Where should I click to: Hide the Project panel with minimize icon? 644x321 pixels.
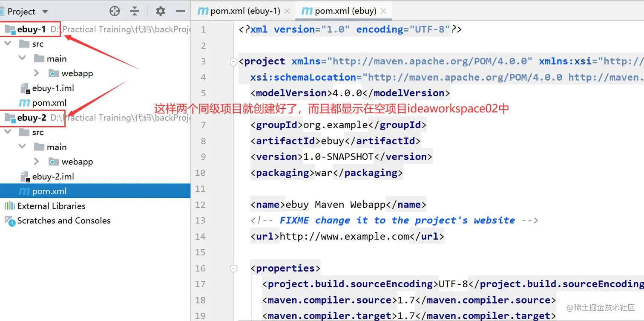click(x=181, y=11)
